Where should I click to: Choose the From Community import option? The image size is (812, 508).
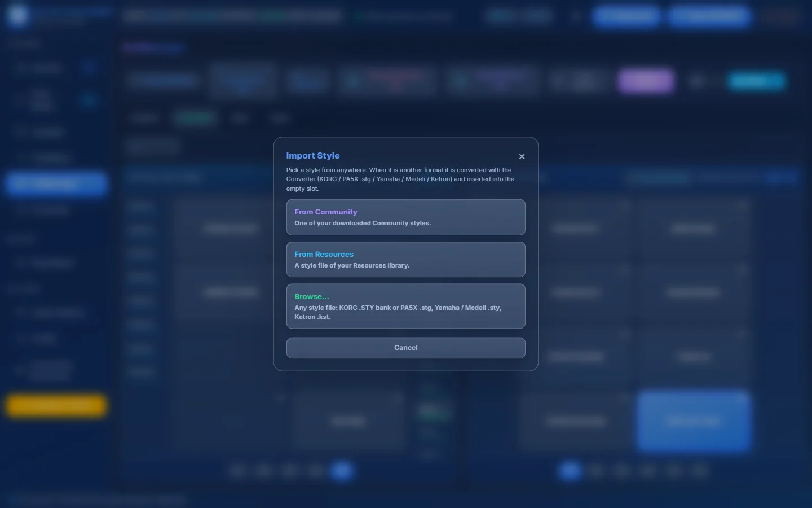(405, 217)
